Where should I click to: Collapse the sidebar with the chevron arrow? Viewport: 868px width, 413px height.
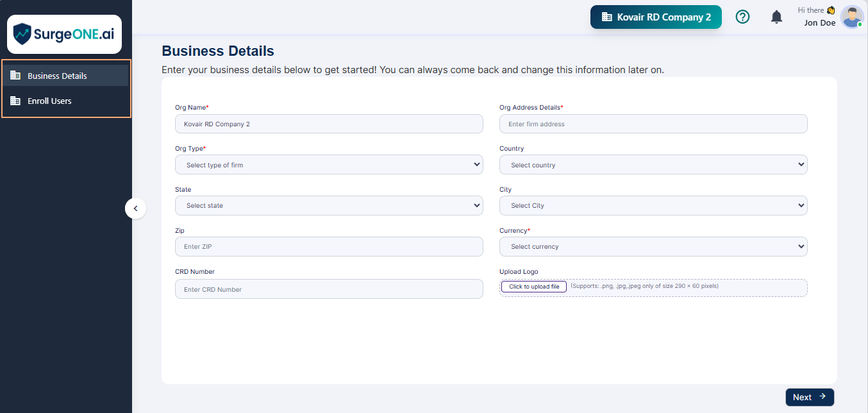tap(135, 208)
